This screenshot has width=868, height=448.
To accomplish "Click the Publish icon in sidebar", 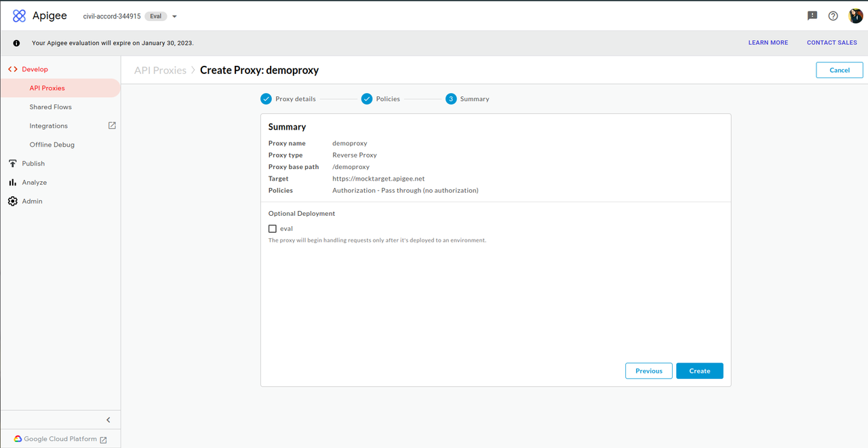I will tap(12, 164).
